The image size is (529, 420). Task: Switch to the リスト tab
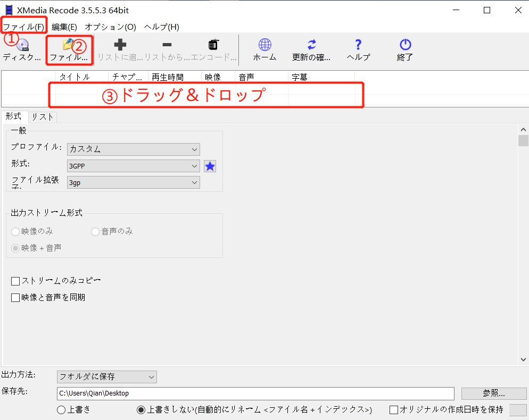point(43,117)
